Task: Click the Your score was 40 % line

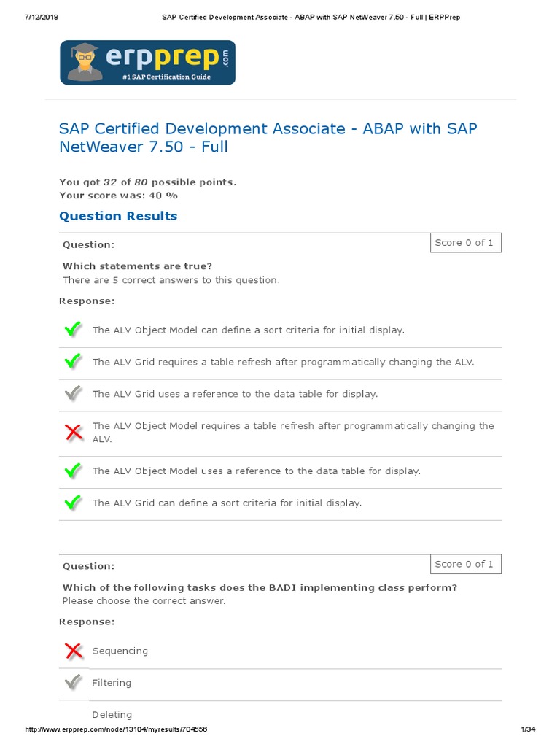Action: pos(118,196)
